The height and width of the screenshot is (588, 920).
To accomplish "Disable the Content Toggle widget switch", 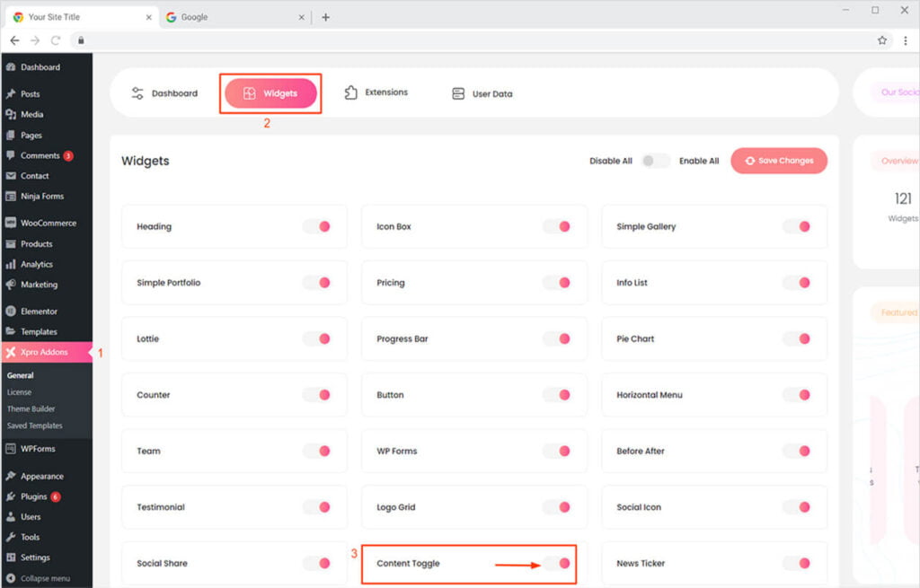I will coord(557,563).
